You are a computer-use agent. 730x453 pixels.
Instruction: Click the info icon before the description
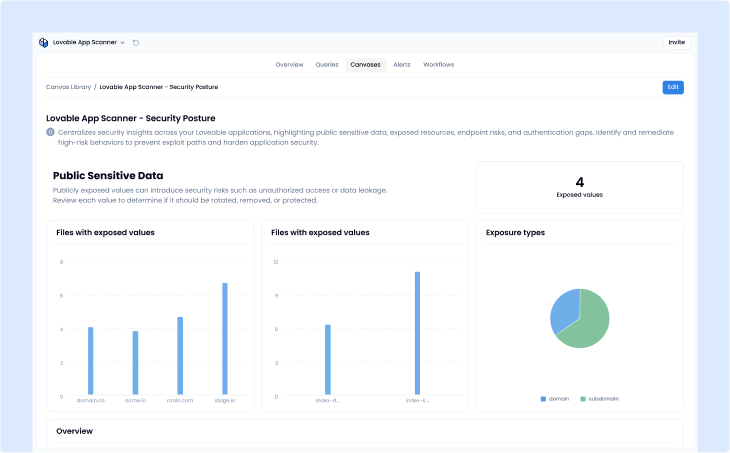pyautogui.click(x=50, y=131)
